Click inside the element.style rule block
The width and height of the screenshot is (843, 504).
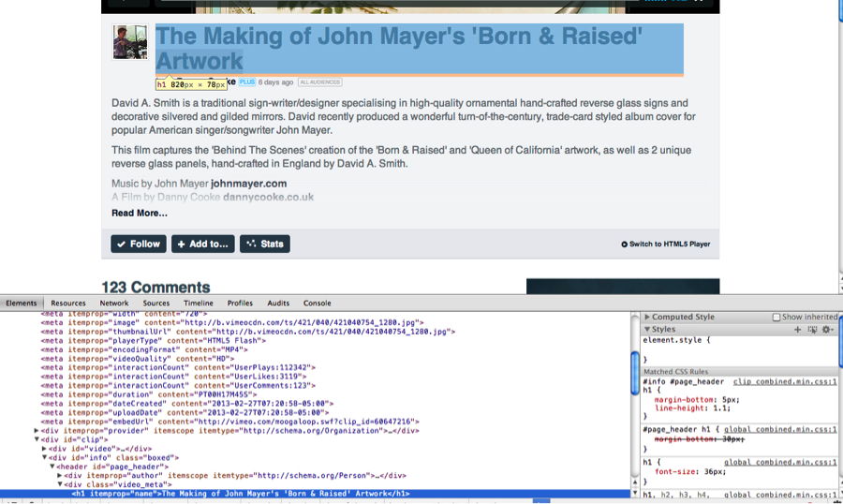click(740, 349)
